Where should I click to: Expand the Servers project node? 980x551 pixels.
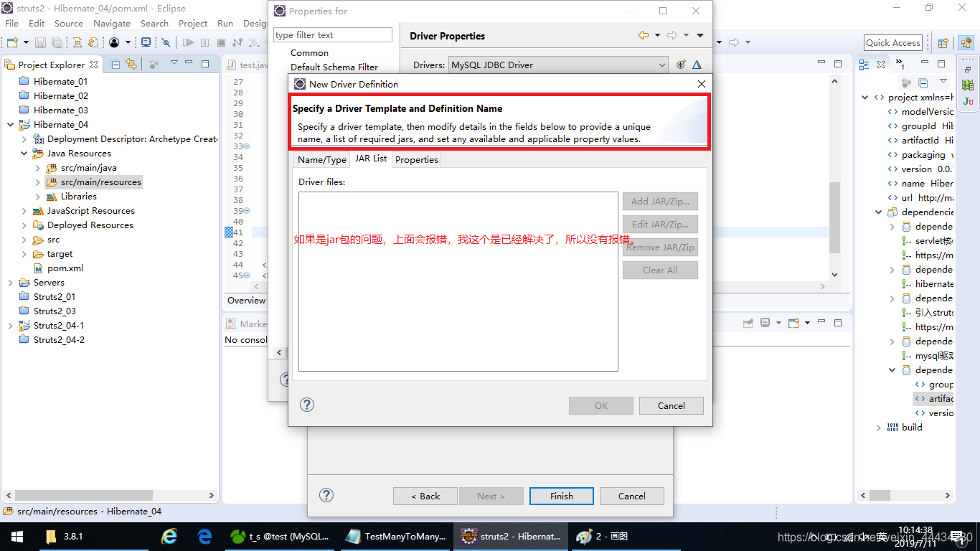(10, 282)
